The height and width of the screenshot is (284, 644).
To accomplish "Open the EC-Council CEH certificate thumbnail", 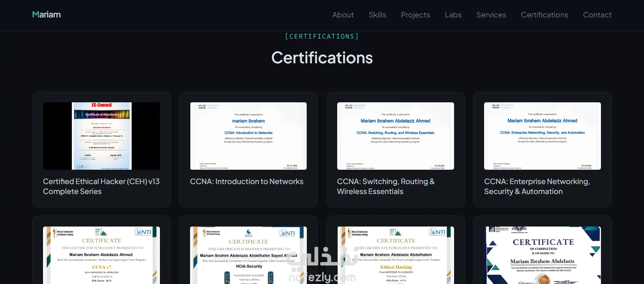I will 101,136.
